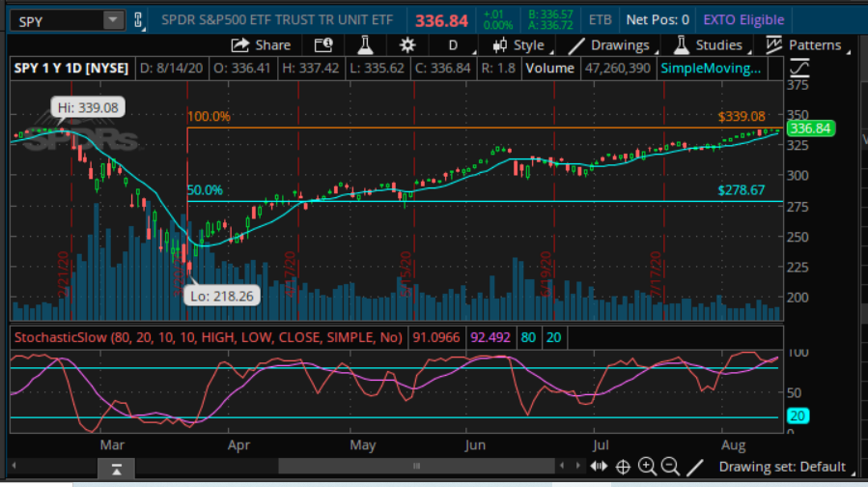Click the stochastic value 92.492

tap(490, 338)
